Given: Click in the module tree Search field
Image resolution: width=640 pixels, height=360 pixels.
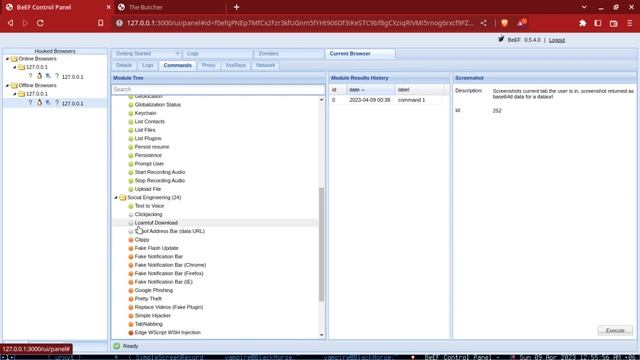Looking at the screenshot, I should tap(218, 89).
